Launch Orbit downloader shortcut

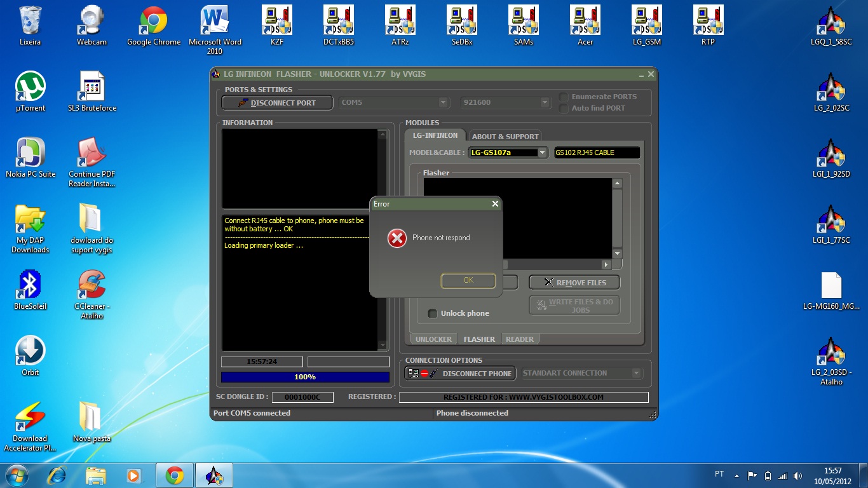coord(30,356)
